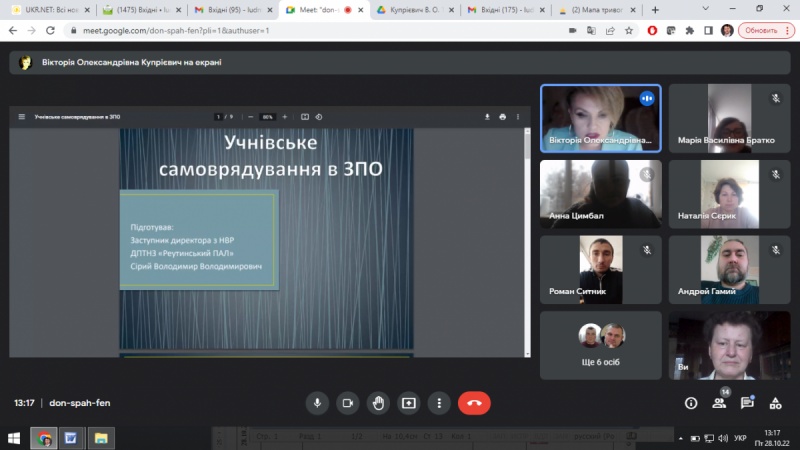Open File Explorer from taskbar

pyautogui.click(x=101, y=438)
